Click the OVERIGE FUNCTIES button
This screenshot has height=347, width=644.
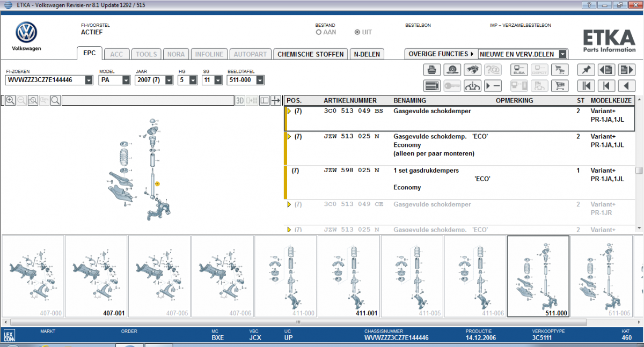pos(441,54)
